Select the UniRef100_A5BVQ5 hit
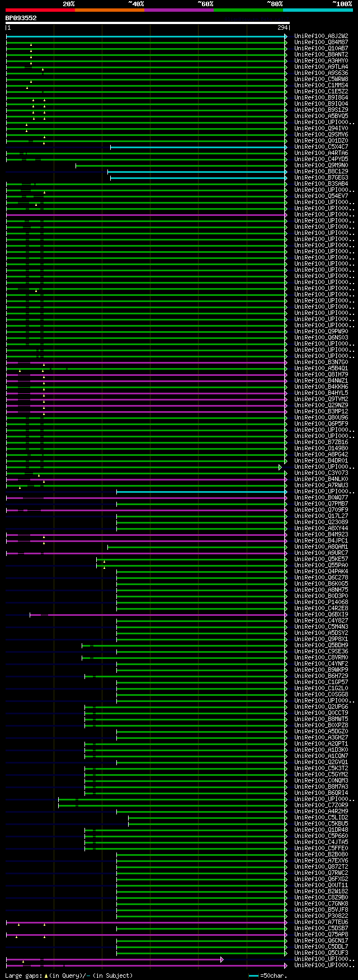The height and width of the screenshot is (980, 358). point(321,116)
